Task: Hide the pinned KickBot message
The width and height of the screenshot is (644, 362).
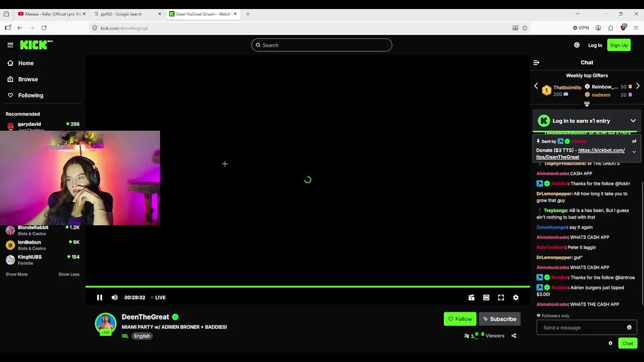Action: [x=634, y=142]
